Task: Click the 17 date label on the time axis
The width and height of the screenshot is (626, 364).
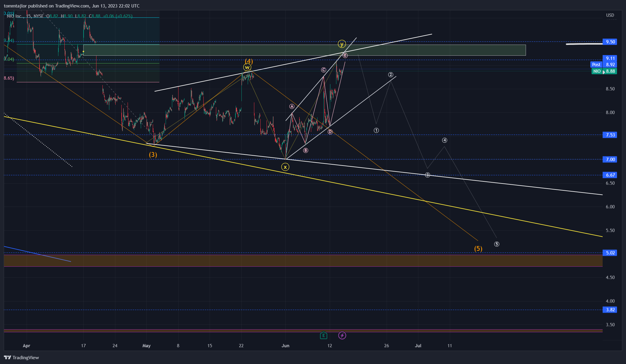Action: coord(83,346)
